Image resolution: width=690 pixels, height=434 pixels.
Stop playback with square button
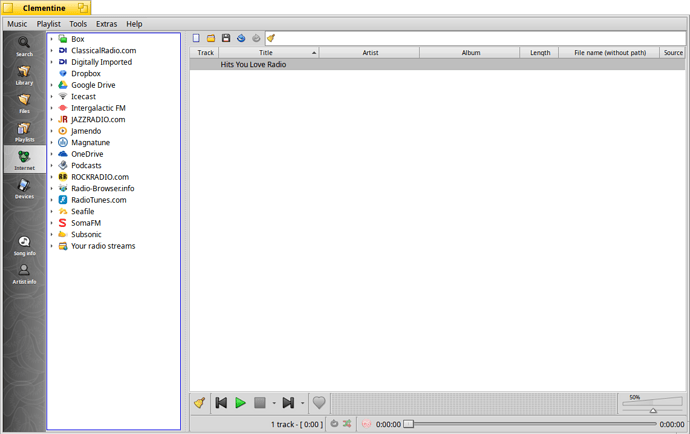[x=260, y=402]
